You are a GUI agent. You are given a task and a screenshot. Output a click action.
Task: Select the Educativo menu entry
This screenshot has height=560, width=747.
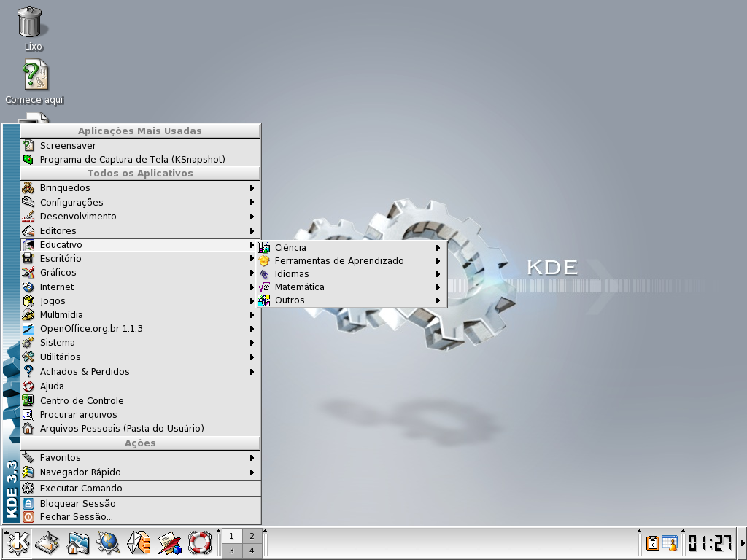[x=141, y=245]
